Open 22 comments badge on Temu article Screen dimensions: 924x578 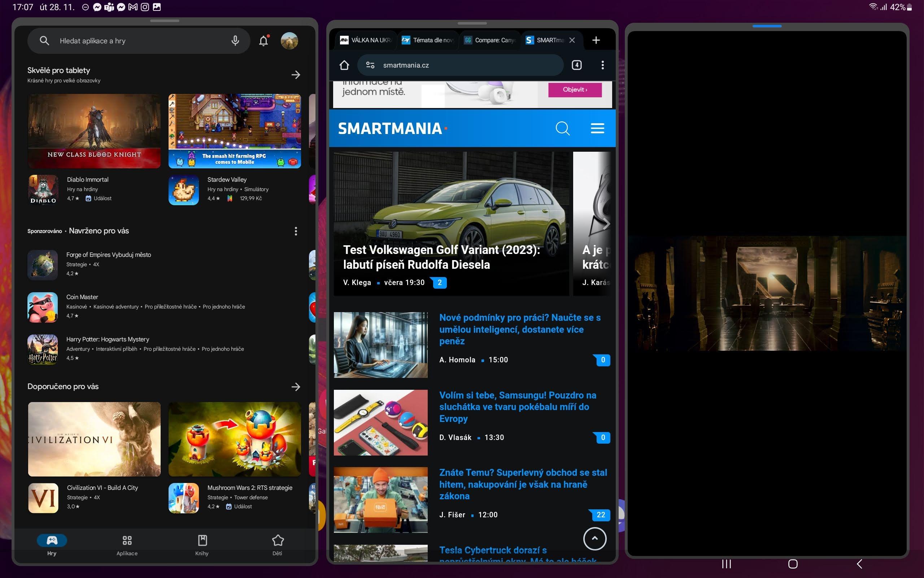pyautogui.click(x=600, y=515)
